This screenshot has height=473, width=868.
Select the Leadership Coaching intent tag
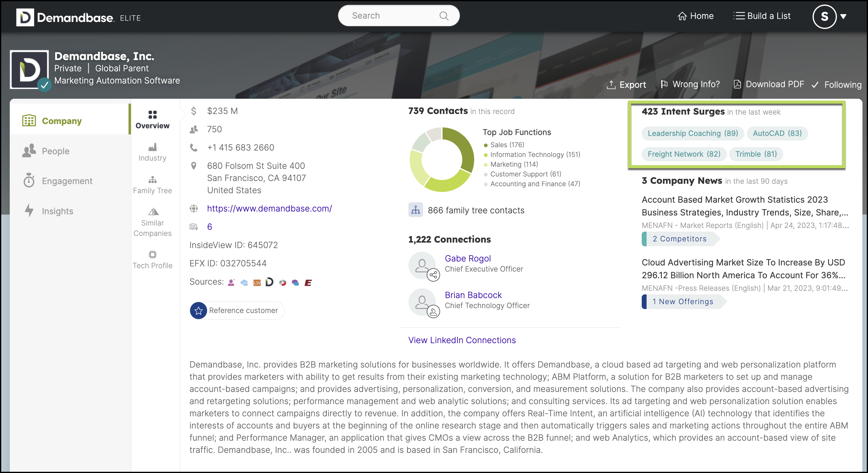point(693,133)
